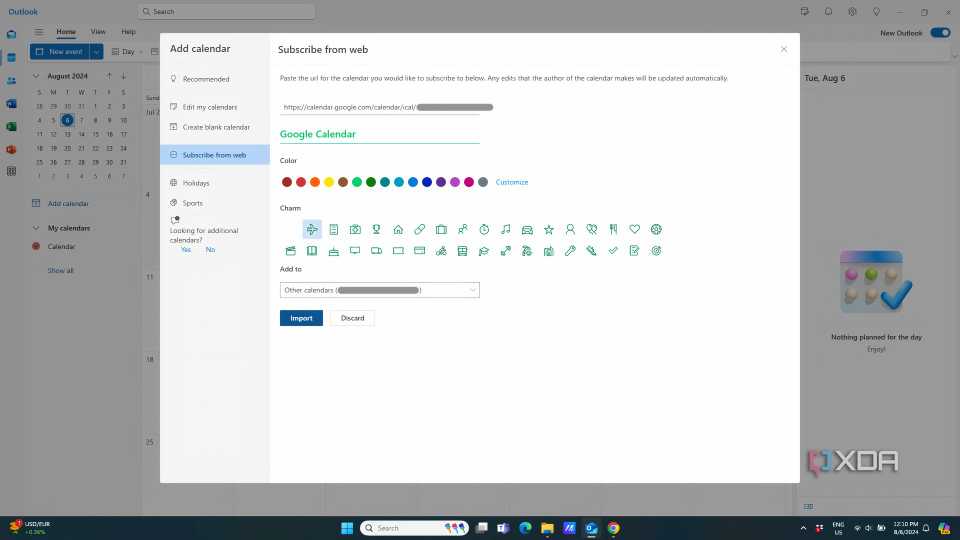Pick the yellow color swatch

pos(329,182)
